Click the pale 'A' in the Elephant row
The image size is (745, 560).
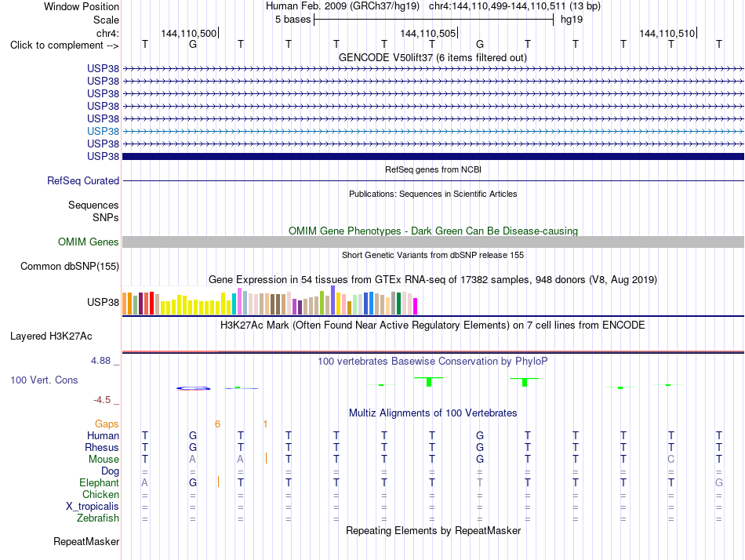145,482
